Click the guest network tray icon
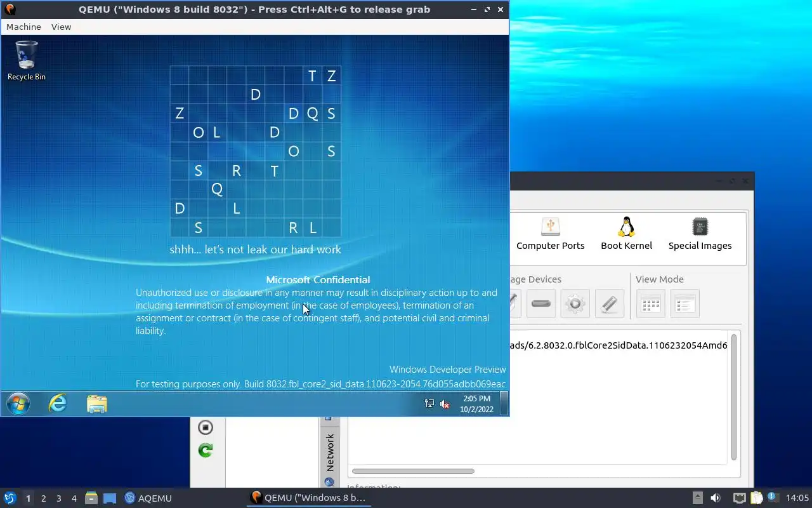Image resolution: width=812 pixels, height=508 pixels. coord(429,404)
